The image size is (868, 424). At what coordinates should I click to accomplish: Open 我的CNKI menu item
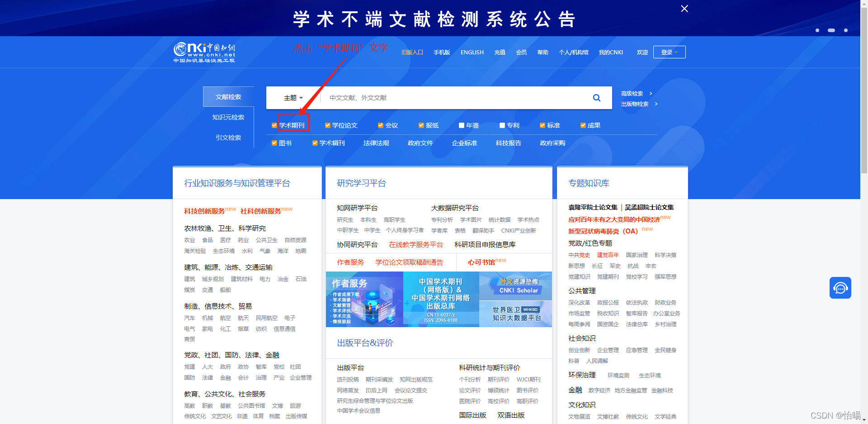click(611, 52)
